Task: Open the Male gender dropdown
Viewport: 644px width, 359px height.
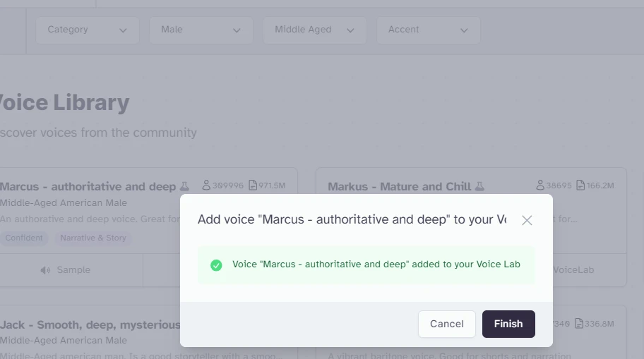Action: pos(201,30)
